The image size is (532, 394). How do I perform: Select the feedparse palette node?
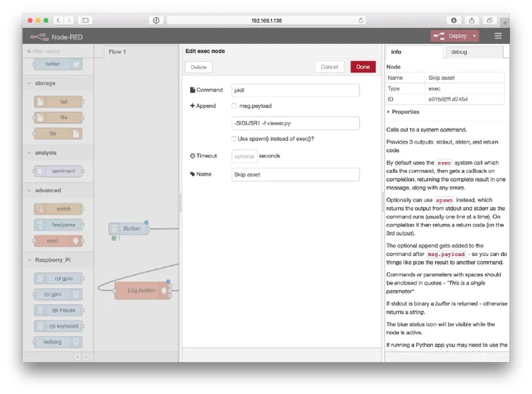[x=58, y=225]
